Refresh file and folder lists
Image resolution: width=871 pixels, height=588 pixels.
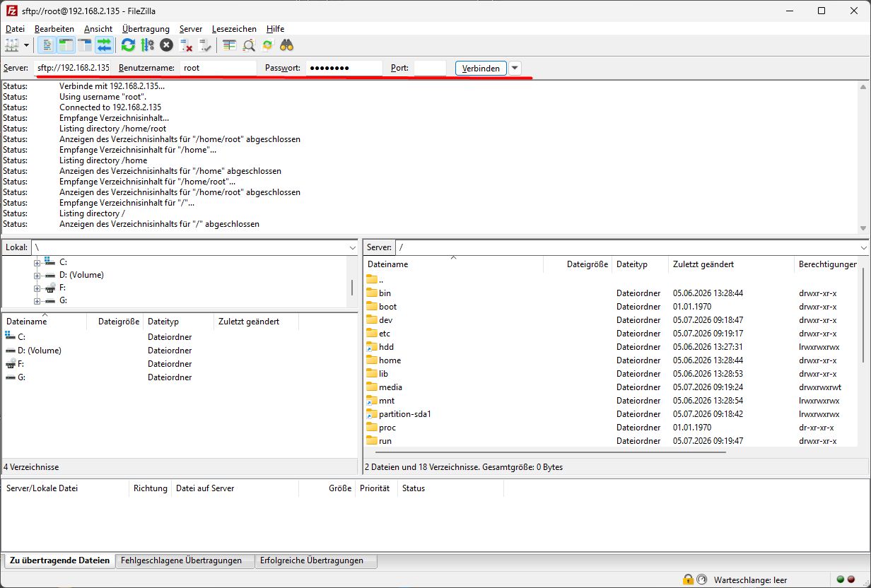coord(128,45)
